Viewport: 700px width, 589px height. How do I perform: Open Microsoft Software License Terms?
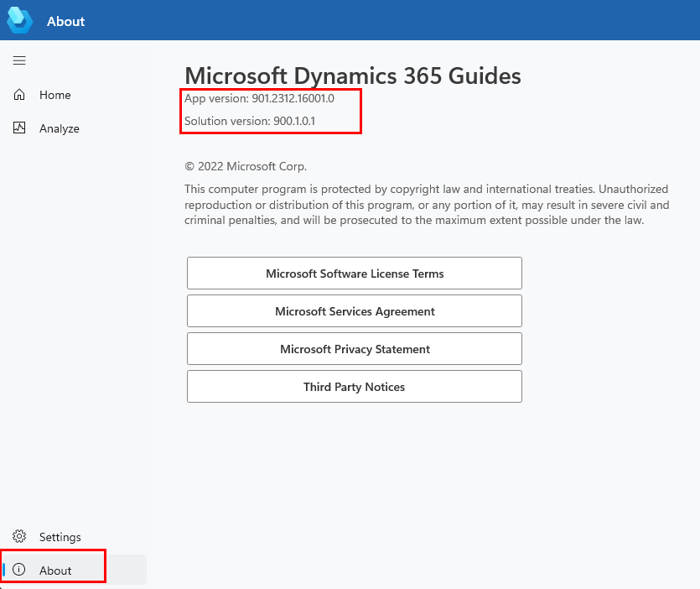click(x=354, y=273)
